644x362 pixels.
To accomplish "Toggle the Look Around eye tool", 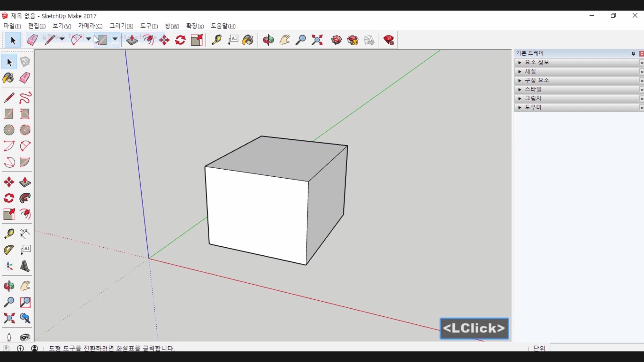I will click(x=25, y=337).
